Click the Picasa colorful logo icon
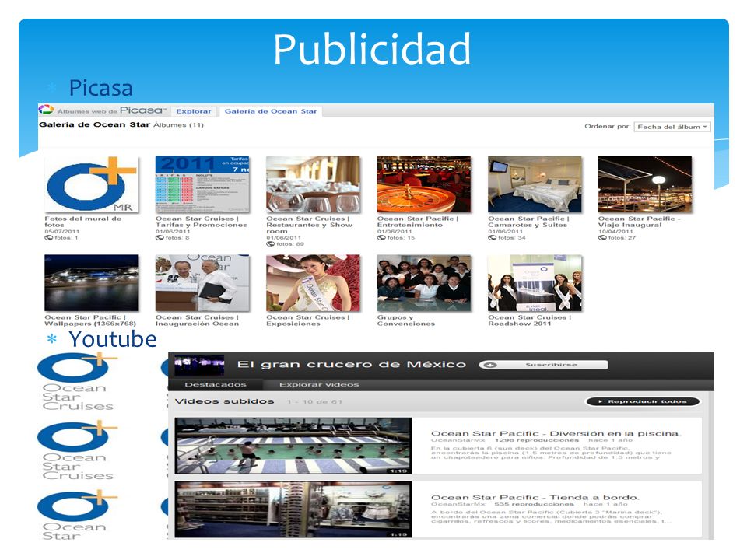The image size is (747, 560). click(46, 110)
